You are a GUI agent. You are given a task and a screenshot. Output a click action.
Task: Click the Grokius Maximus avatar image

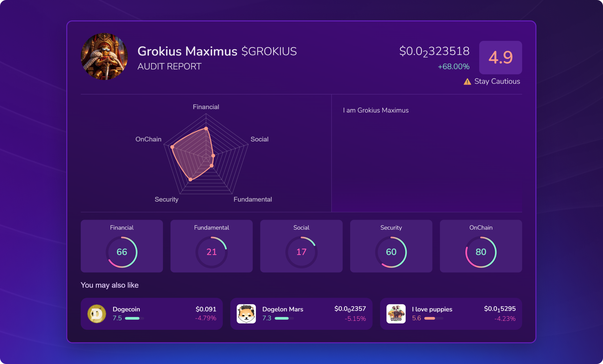104,56
